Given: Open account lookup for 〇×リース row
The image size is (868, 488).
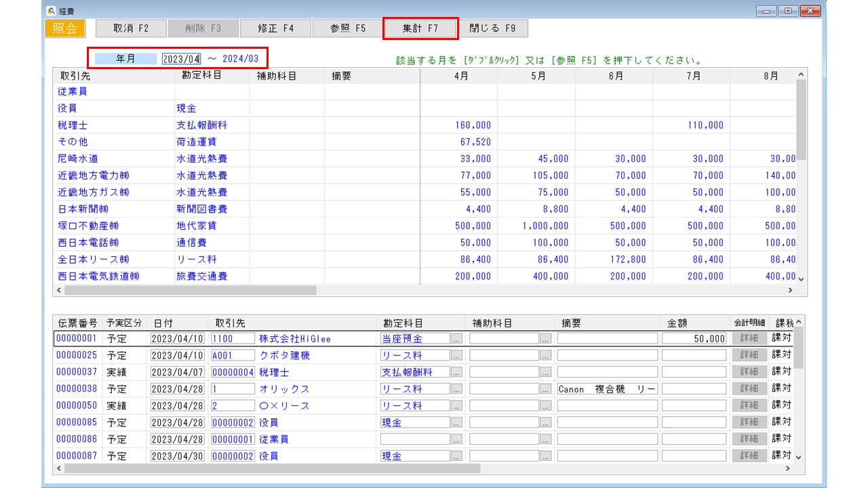Looking at the screenshot, I should coord(457,406).
